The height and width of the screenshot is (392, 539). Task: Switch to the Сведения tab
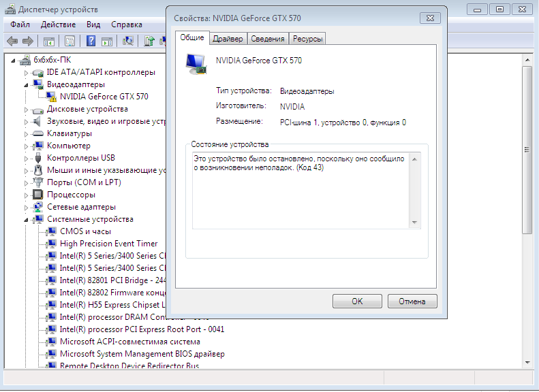[x=267, y=39]
